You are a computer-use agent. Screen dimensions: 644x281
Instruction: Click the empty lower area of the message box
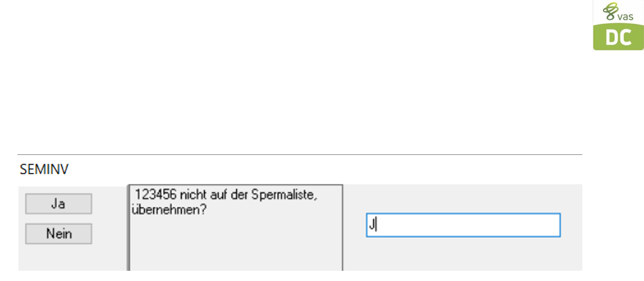pyautogui.click(x=235, y=248)
